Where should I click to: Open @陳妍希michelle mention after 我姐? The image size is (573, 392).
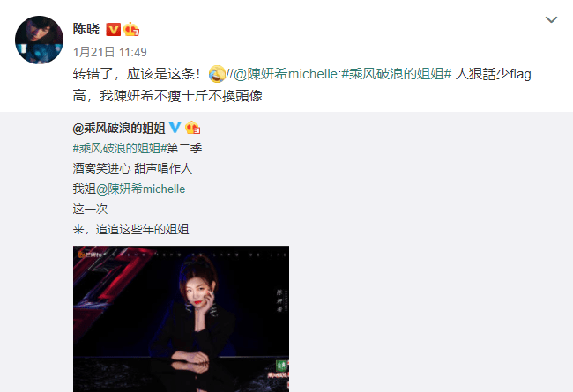click(x=141, y=189)
